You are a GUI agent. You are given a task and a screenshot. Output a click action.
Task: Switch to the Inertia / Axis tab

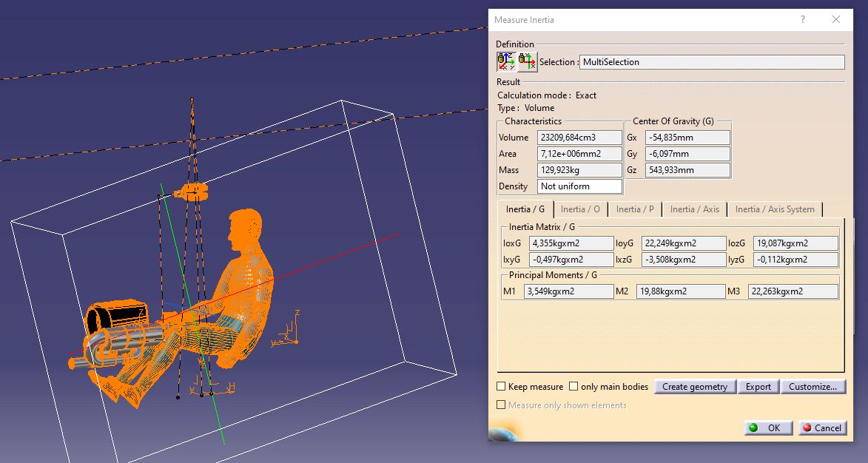coord(694,209)
